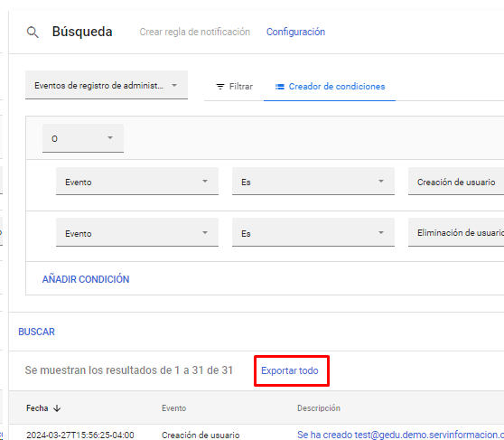Open the second Evento attribute dropdown
Viewport: 504px width, 440px height.
pyautogui.click(x=137, y=232)
